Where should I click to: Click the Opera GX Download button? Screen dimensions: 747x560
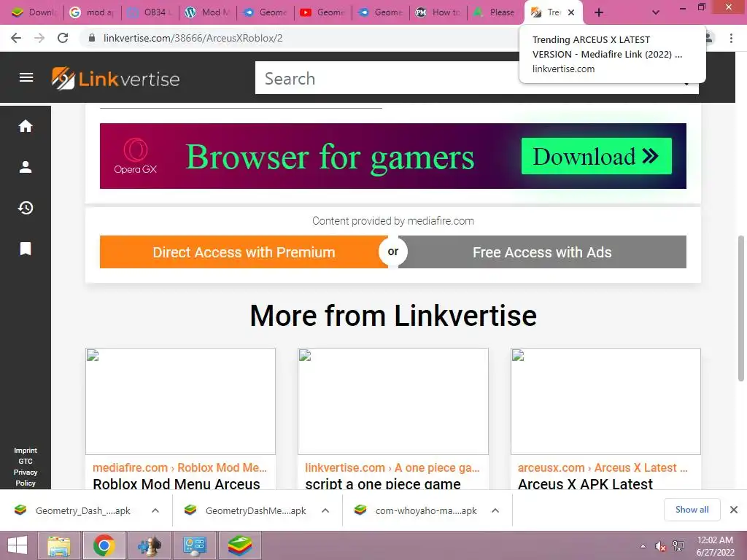597,156
